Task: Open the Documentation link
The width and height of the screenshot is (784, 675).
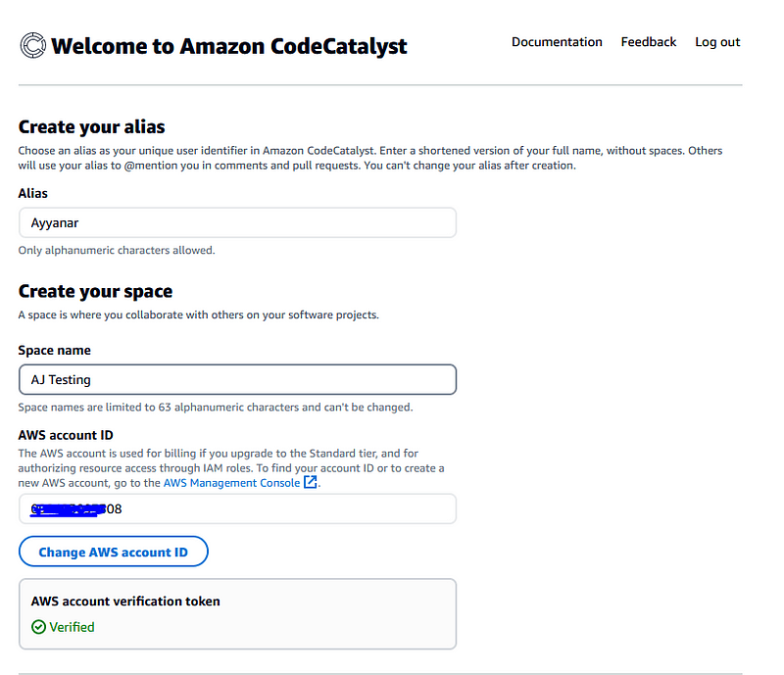Action: tap(557, 41)
